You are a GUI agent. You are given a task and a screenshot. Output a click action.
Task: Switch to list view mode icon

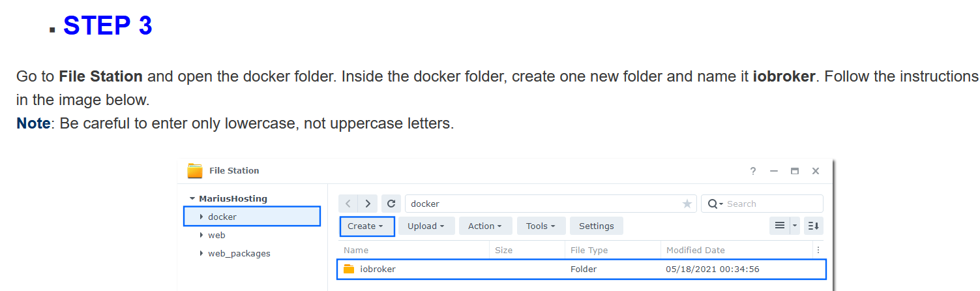point(779,226)
